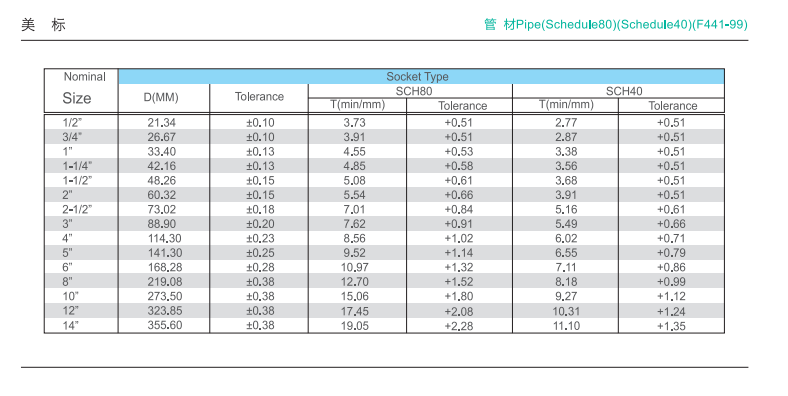Click the 1/2" nominal size row label
This screenshot has width=788, height=396.
72,122
